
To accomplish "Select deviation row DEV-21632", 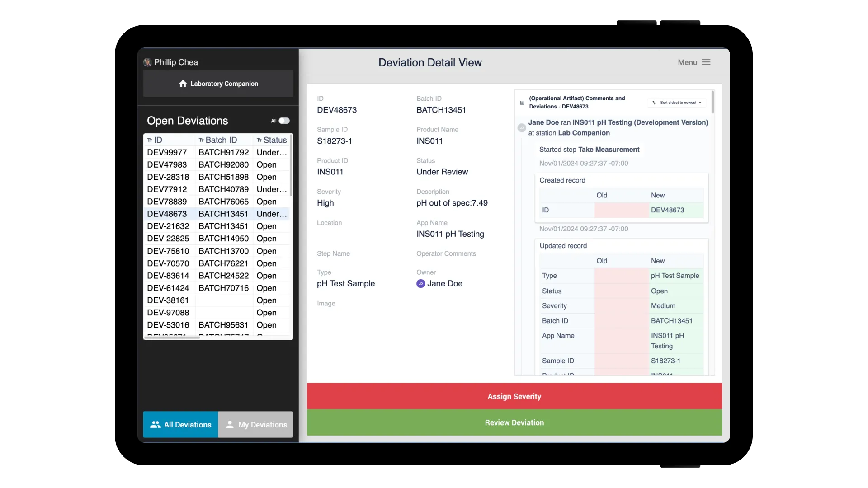I will coord(217,226).
